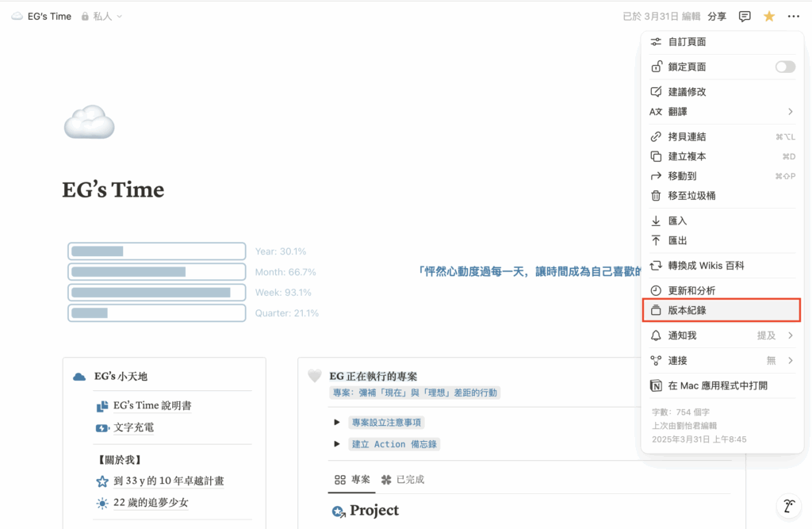Click the cloud page icon above title
This screenshot has height=529, width=812.
pyautogui.click(x=89, y=122)
